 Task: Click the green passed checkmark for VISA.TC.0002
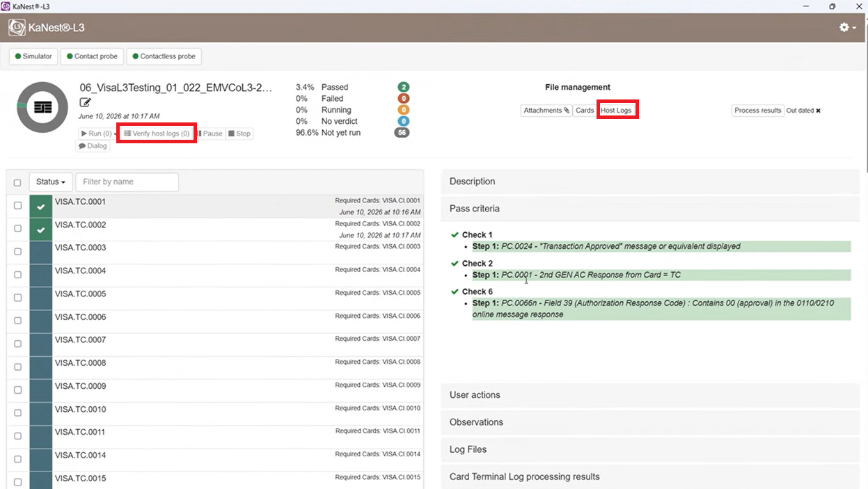click(x=41, y=230)
